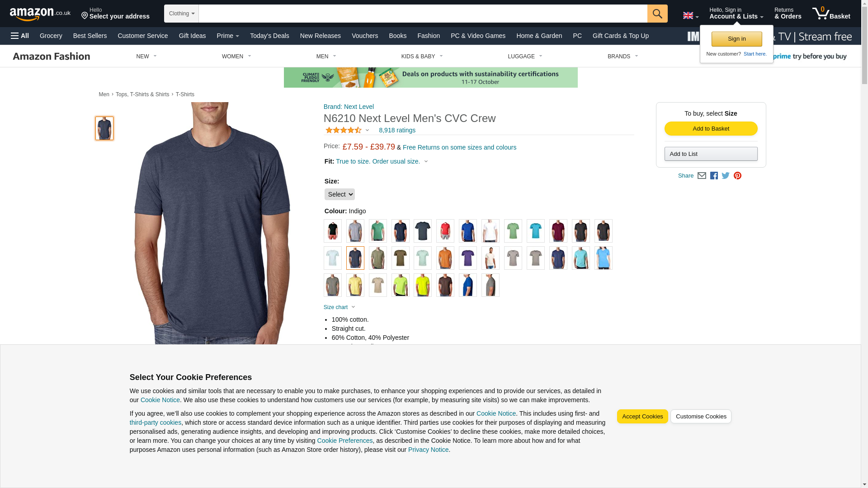Open the 8,918 ratings link
This screenshot has height=488, width=868.
pos(397,130)
